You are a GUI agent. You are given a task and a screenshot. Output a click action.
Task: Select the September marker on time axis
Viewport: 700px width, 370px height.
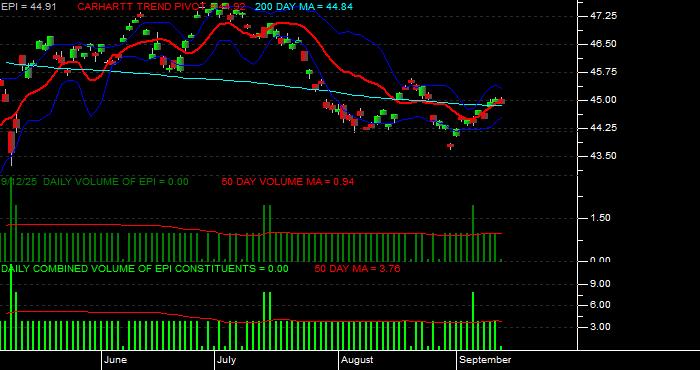[x=485, y=360]
